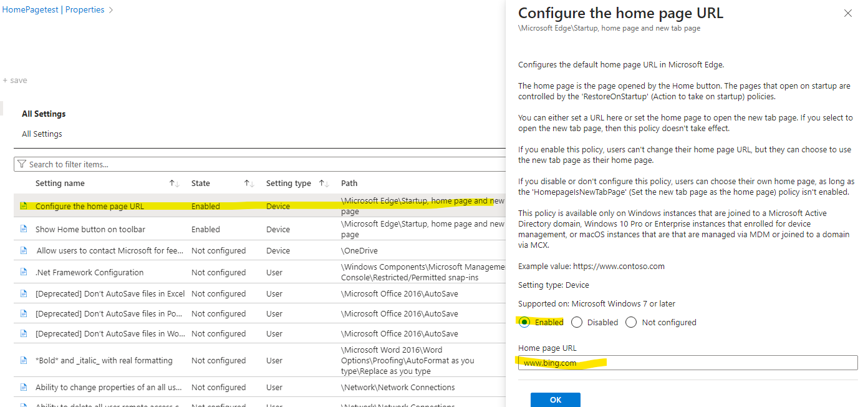Click Word Options\Proofing\AutoFormat path cell
The width and height of the screenshot is (868, 407).
click(408, 360)
